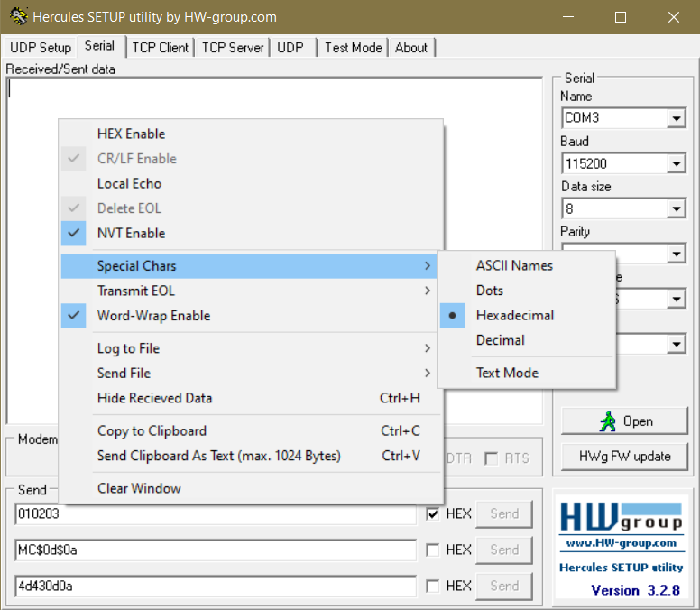The width and height of the screenshot is (700, 610).
Task: Click Send button for 4d430d0a line
Action: click(504, 586)
